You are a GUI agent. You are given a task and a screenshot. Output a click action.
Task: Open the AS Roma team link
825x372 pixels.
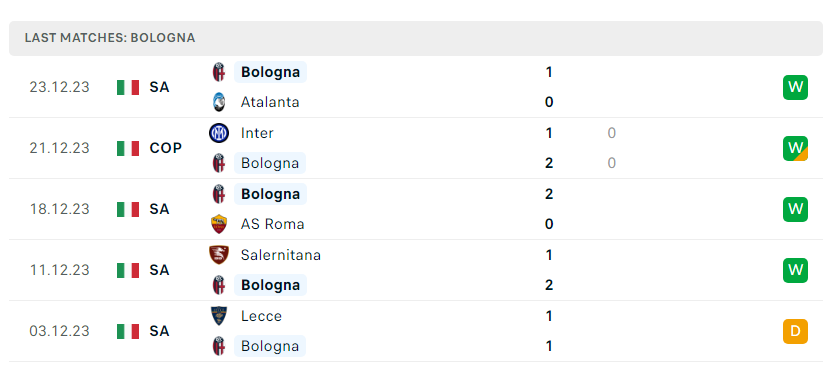[x=273, y=224]
